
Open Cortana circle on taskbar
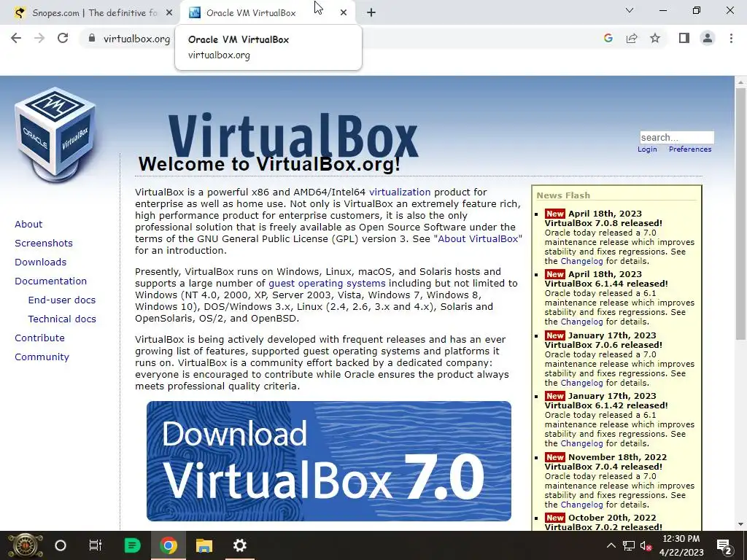pyautogui.click(x=61, y=545)
